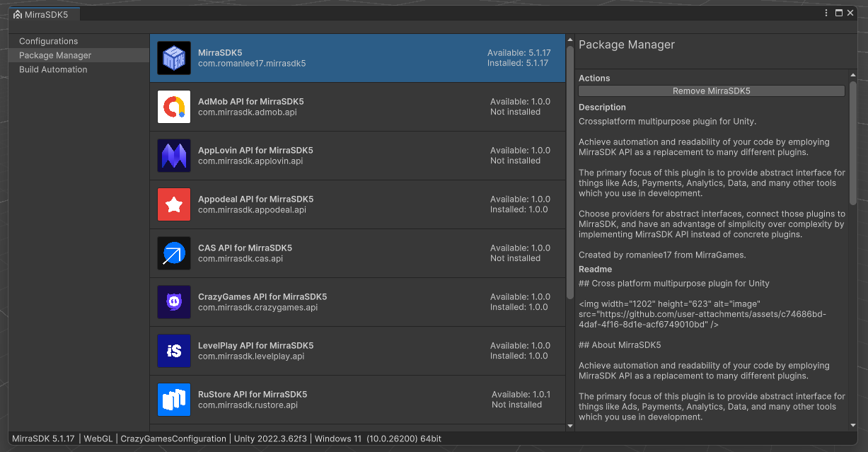Click the AppLovin API package icon
Image resolution: width=868 pixels, height=452 pixels.
click(173, 156)
